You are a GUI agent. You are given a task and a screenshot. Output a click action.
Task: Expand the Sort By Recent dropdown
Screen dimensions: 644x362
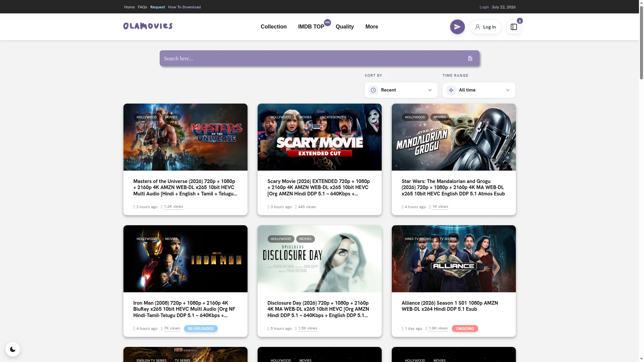click(x=401, y=90)
